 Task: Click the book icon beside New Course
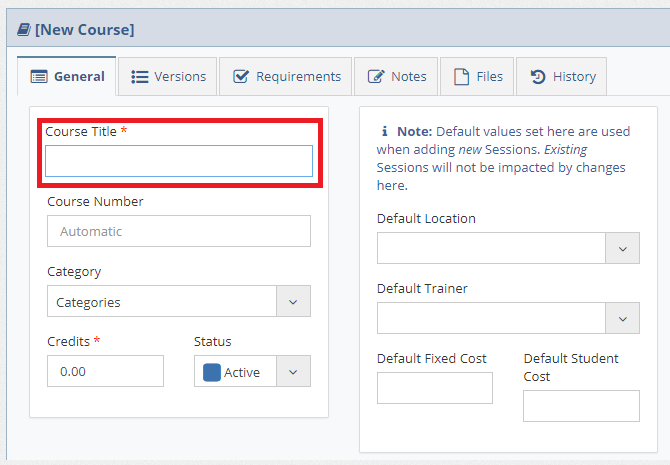pos(23,30)
